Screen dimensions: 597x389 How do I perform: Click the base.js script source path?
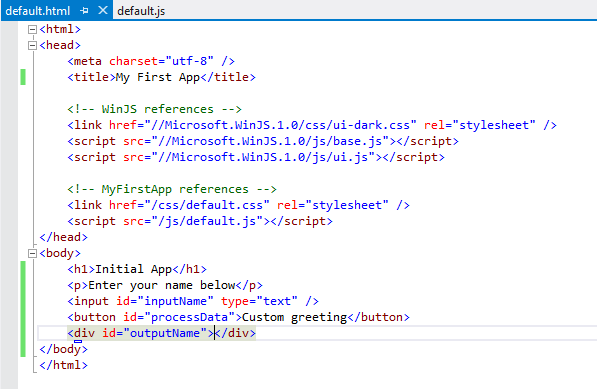coord(270,141)
